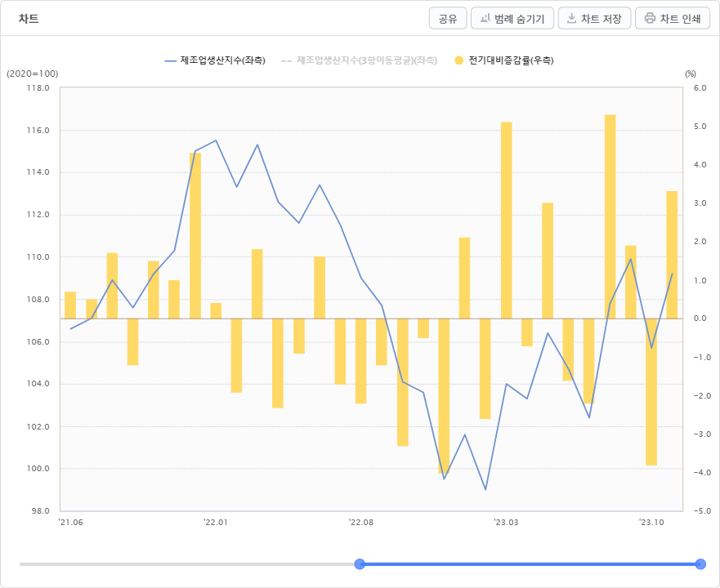
Task: Click the '23.03 x-axis label
Action: click(x=506, y=523)
